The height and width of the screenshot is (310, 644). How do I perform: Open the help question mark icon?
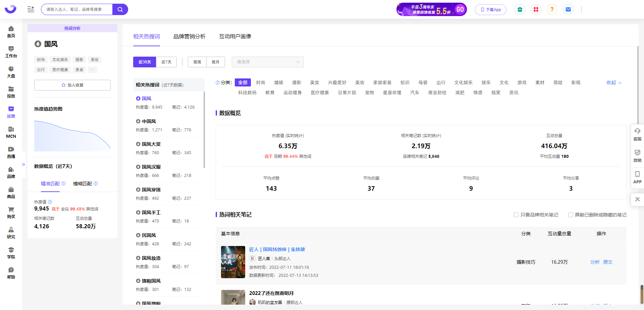click(552, 9)
